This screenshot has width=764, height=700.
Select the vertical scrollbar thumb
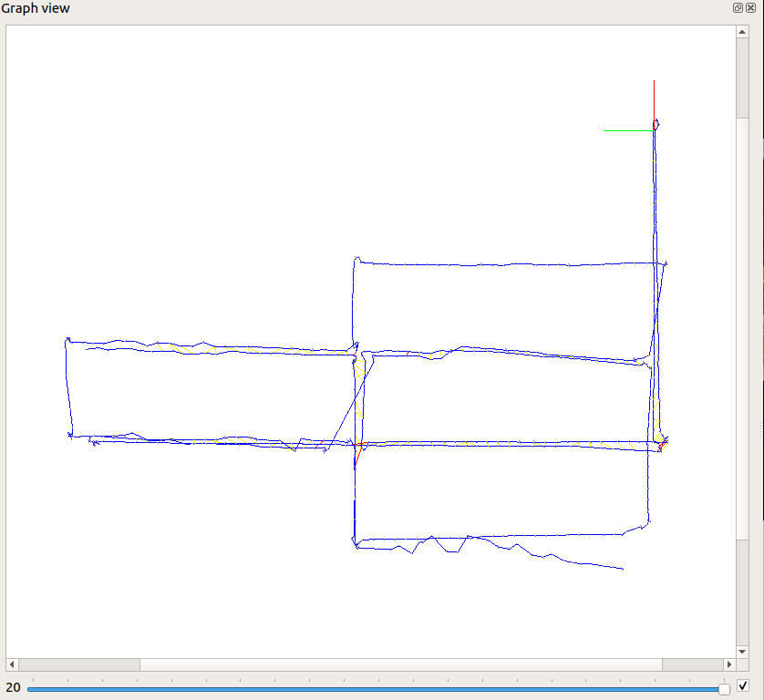click(742, 328)
